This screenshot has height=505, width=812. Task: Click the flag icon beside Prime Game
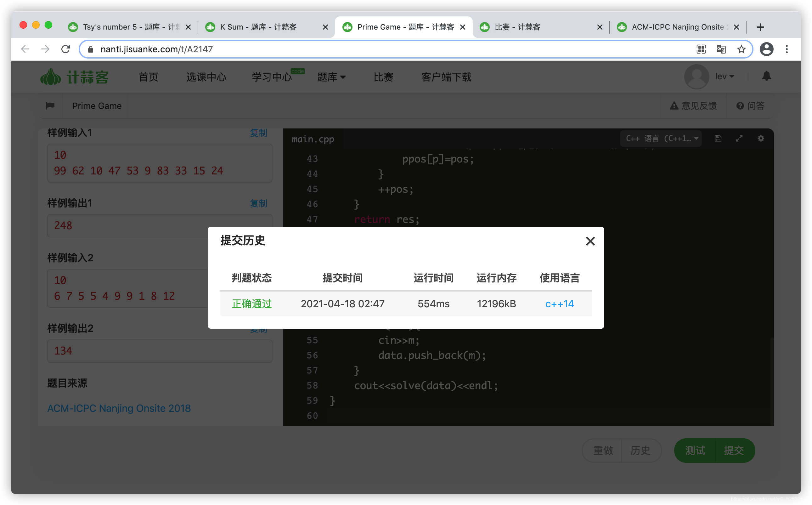click(x=50, y=106)
